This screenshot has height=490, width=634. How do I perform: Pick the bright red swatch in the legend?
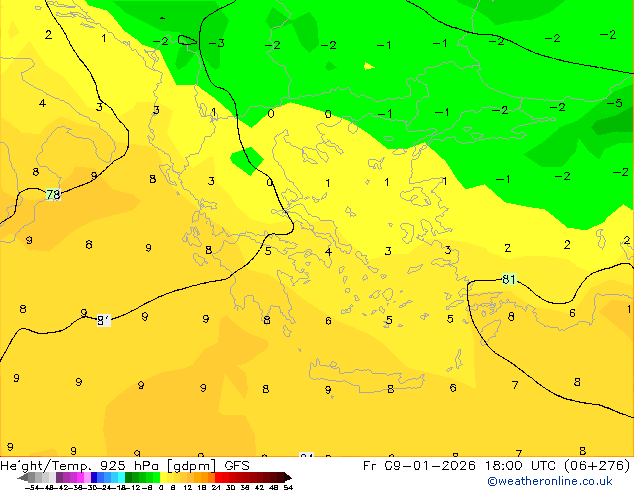pyautogui.click(x=218, y=477)
